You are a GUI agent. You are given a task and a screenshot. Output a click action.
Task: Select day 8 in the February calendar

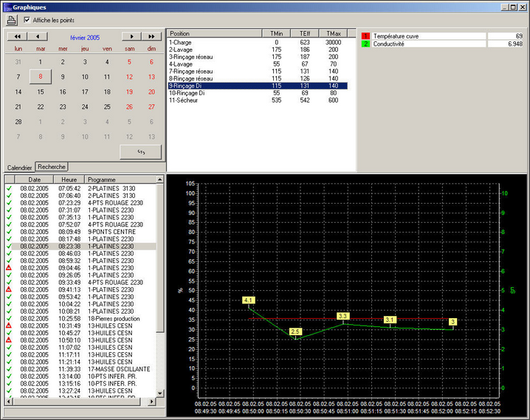[41, 77]
